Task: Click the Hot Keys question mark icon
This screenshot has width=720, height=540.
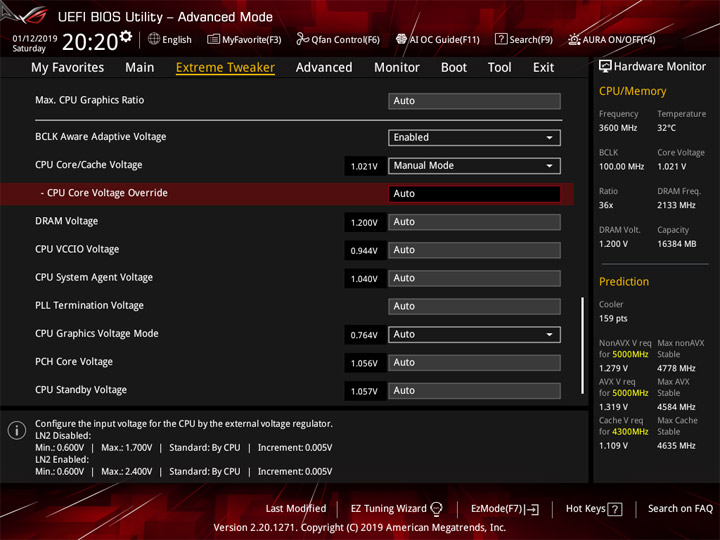Action: coord(615,509)
